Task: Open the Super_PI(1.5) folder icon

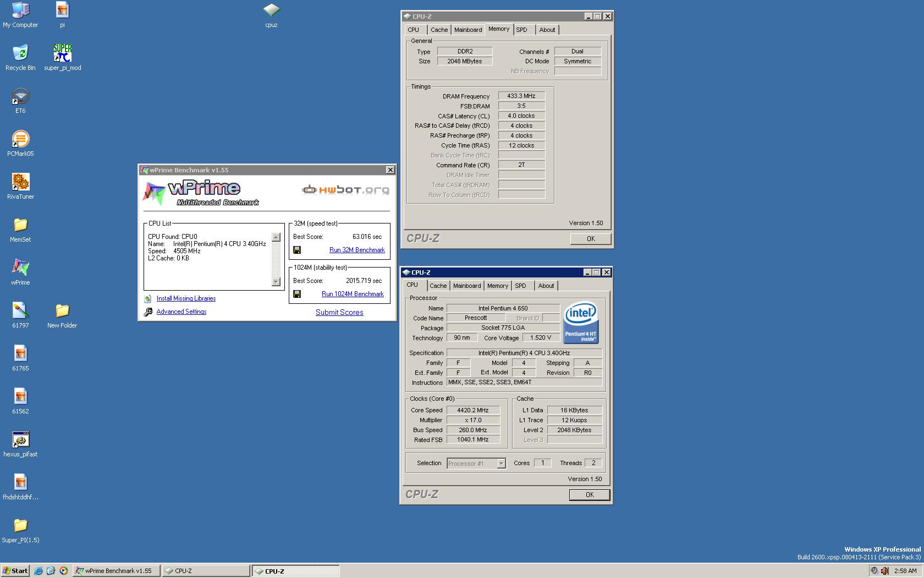Action: (x=20, y=530)
